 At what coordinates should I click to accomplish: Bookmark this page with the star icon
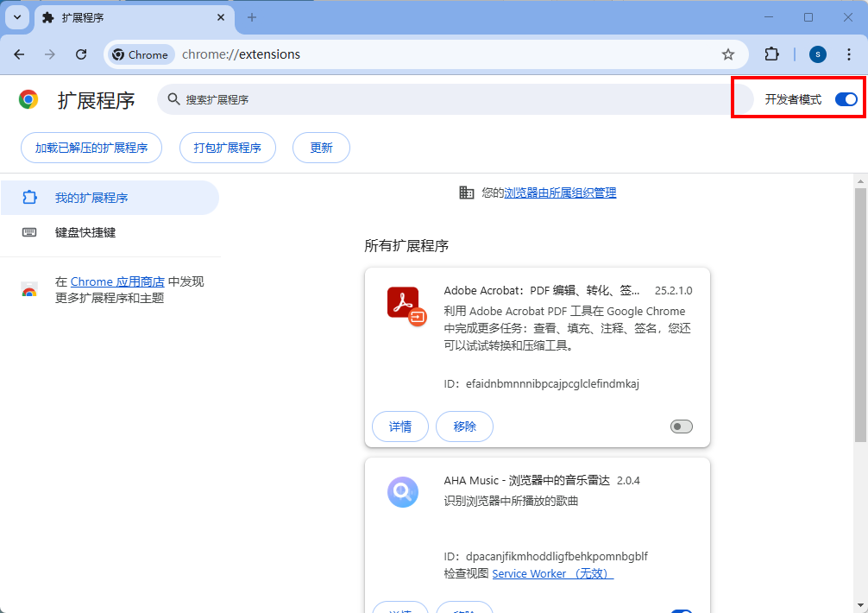pyautogui.click(x=728, y=54)
